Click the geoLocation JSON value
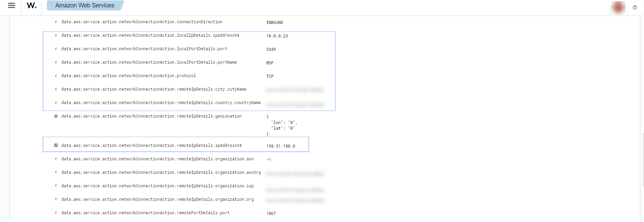 [282, 125]
